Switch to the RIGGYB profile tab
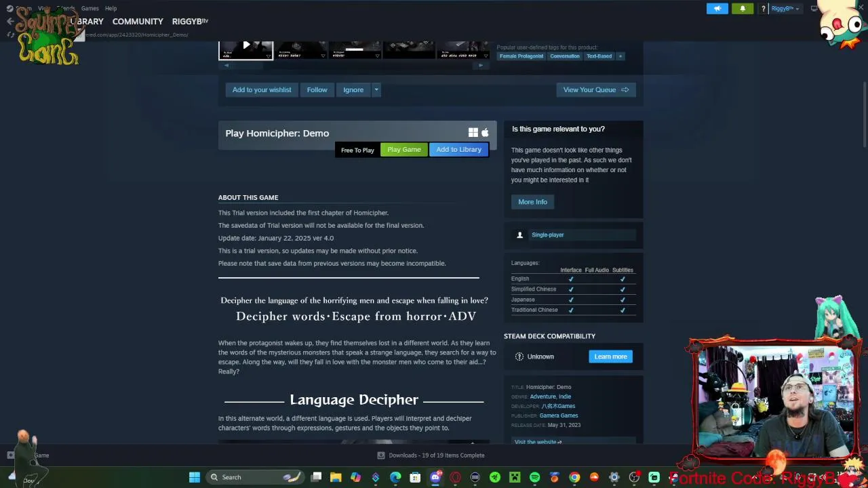Viewport: 868px width, 488px height. coord(190,22)
